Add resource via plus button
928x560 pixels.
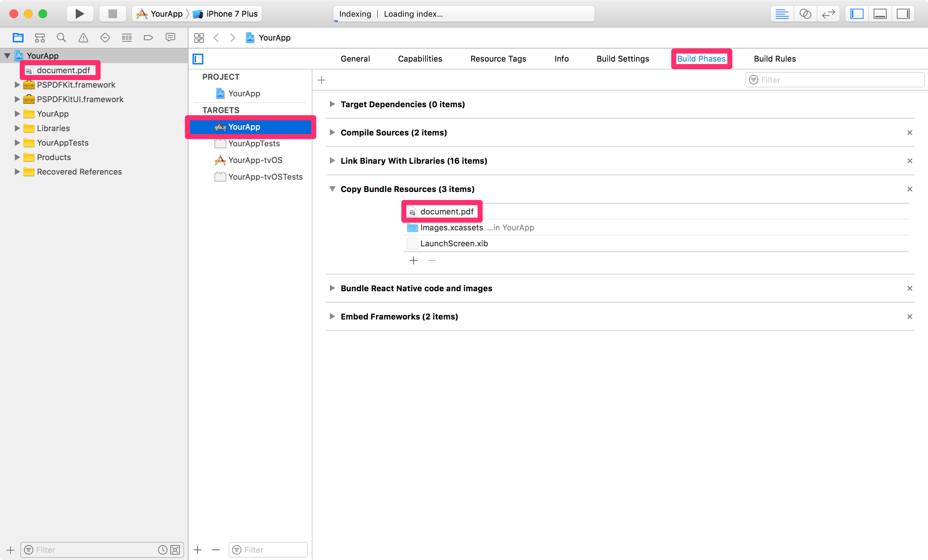[x=414, y=260]
